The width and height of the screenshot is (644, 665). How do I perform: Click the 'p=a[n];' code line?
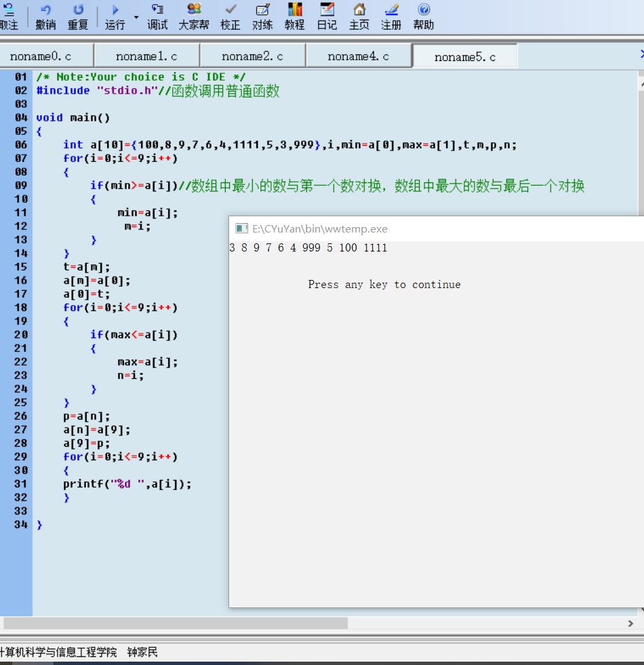(87, 416)
